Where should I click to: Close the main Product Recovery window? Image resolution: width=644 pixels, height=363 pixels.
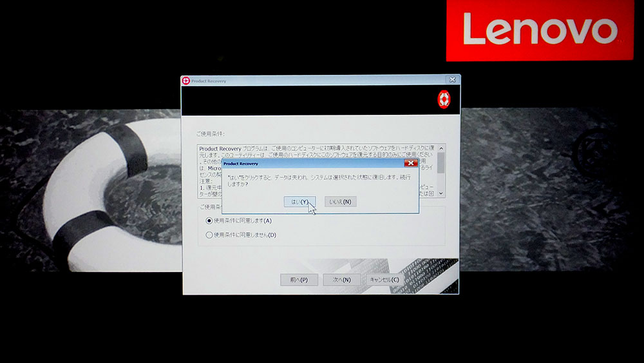pos(452,80)
